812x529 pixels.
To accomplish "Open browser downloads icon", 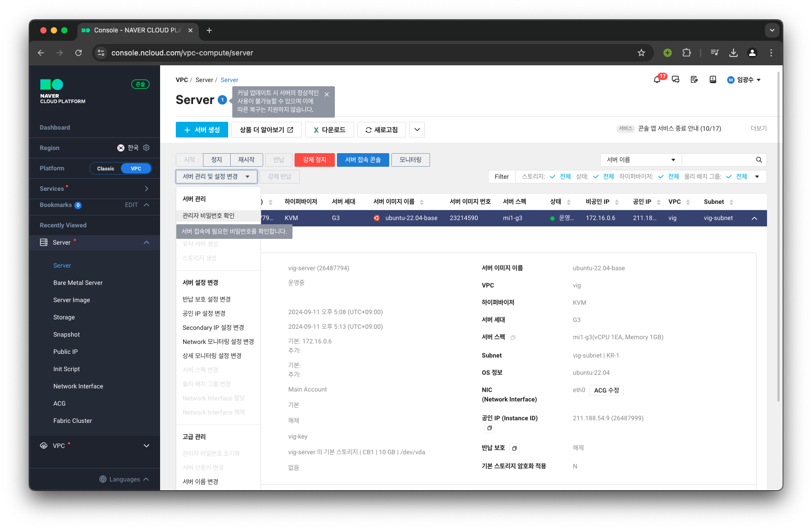I will coord(734,53).
